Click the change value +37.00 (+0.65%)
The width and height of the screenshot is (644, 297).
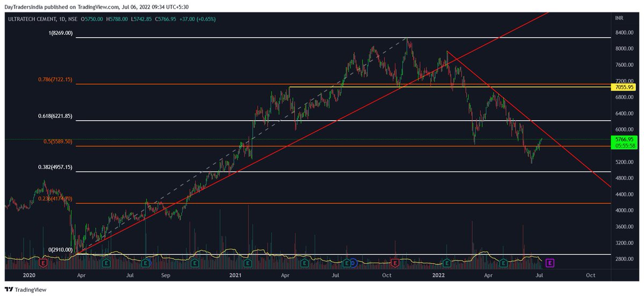[197, 18]
